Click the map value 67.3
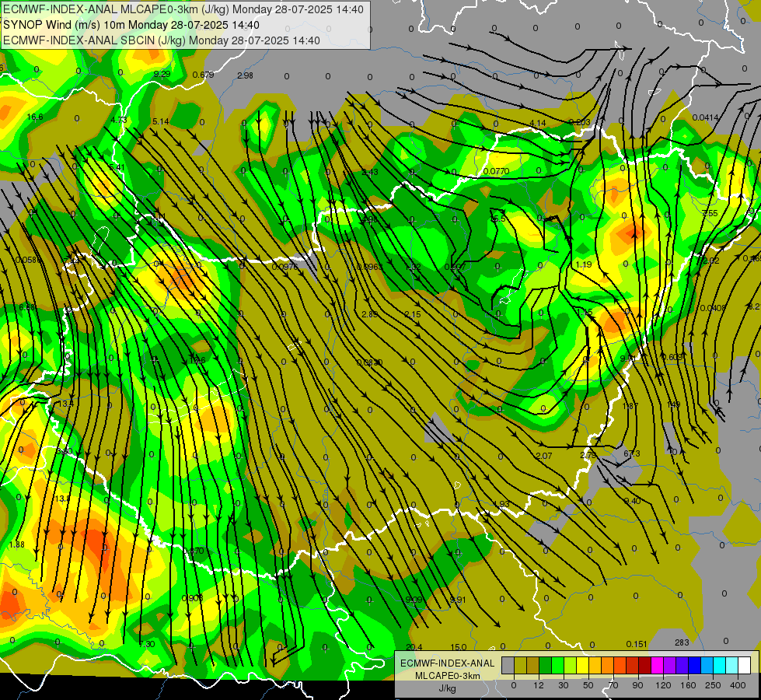 click(631, 453)
